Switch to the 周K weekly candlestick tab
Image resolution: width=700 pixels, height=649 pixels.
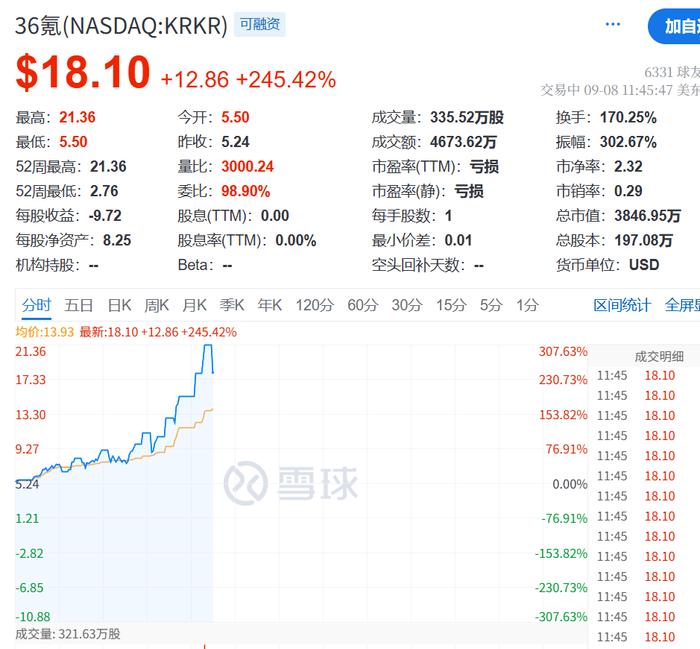[157, 305]
